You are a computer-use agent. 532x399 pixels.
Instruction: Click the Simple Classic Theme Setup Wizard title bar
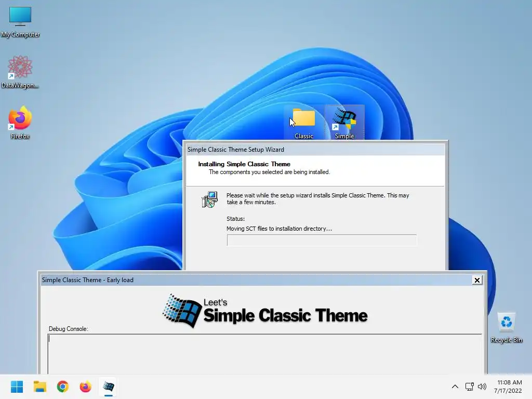pos(315,150)
